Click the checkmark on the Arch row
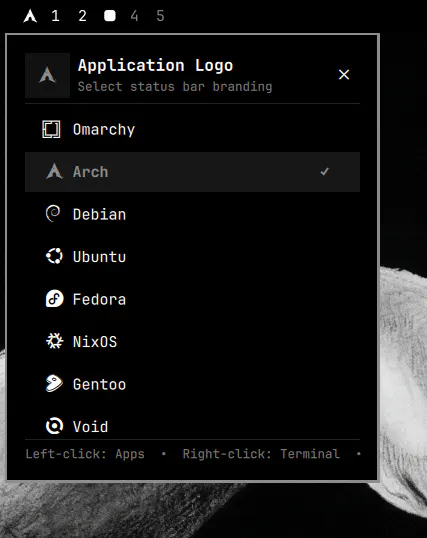 click(324, 172)
